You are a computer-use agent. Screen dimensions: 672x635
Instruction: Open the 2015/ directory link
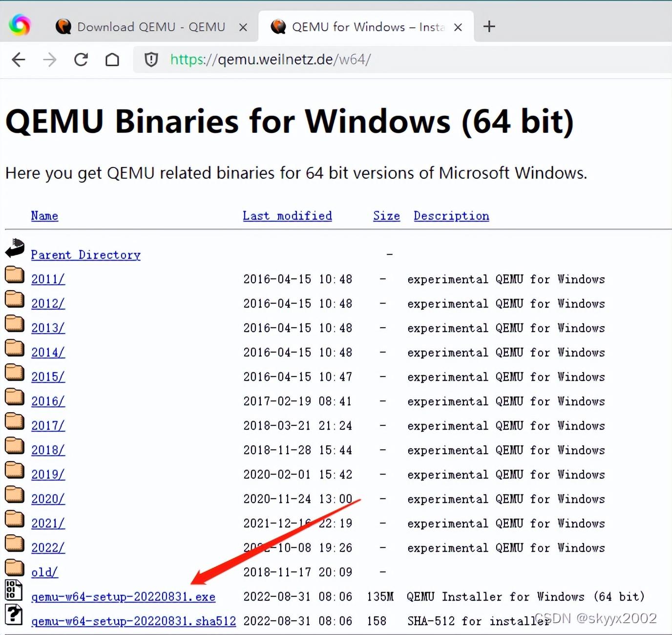coord(48,377)
